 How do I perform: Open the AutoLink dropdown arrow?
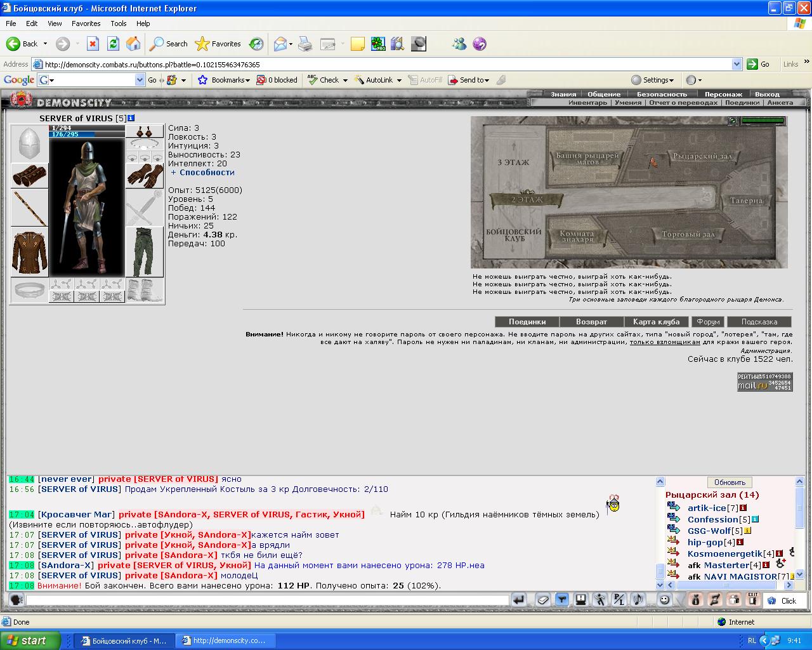[x=399, y=81]
